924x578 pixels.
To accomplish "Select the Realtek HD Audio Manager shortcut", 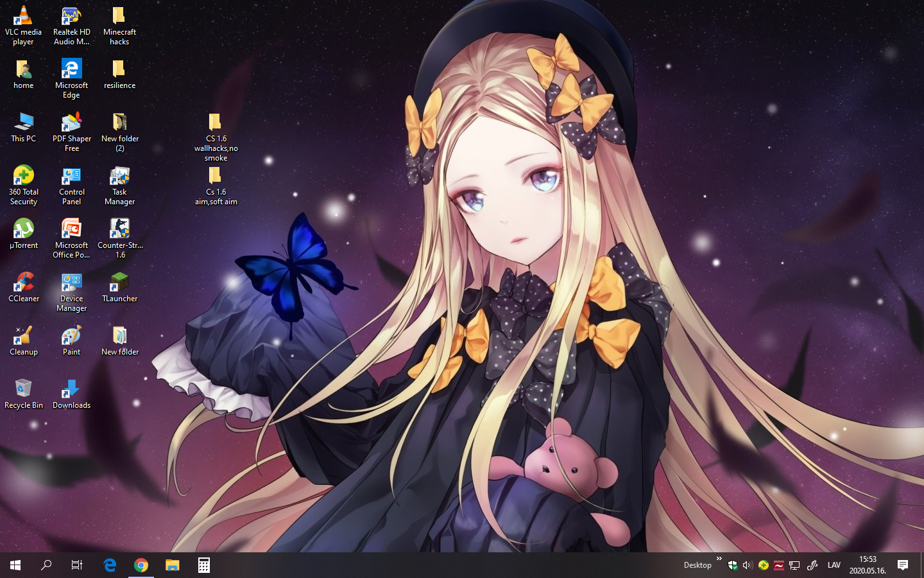I will coord(71,26).
